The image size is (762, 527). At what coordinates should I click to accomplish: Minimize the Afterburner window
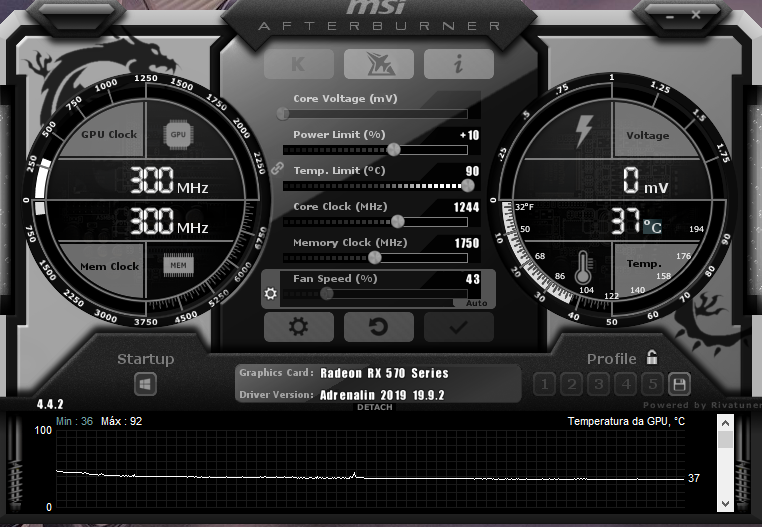click(x=670, y=17)
